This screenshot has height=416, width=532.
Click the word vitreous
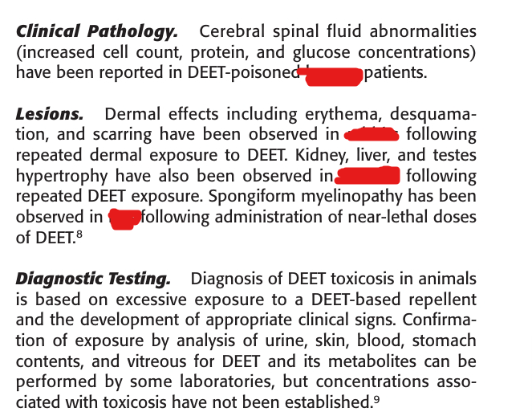[x=156, y=361]
